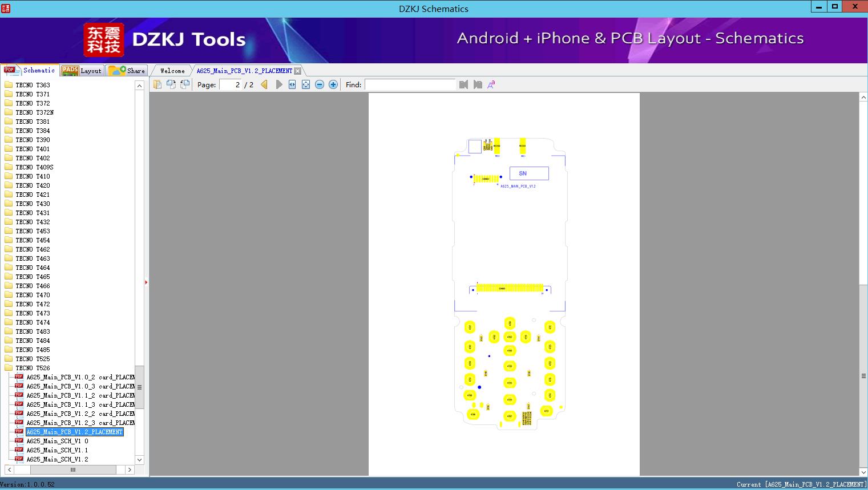
Task: Click the Page number input field
Action: pos(231,84)
